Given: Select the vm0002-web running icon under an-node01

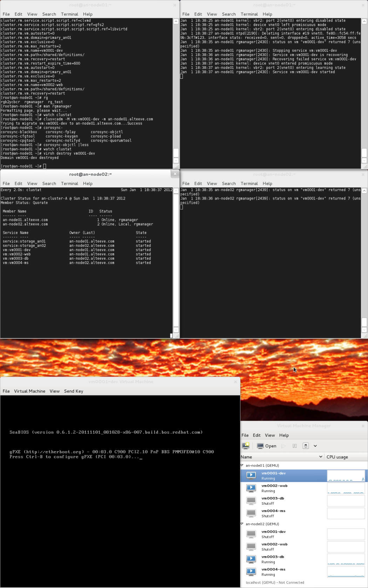Looking at the screenshot, I should click(x=251, y=488).
